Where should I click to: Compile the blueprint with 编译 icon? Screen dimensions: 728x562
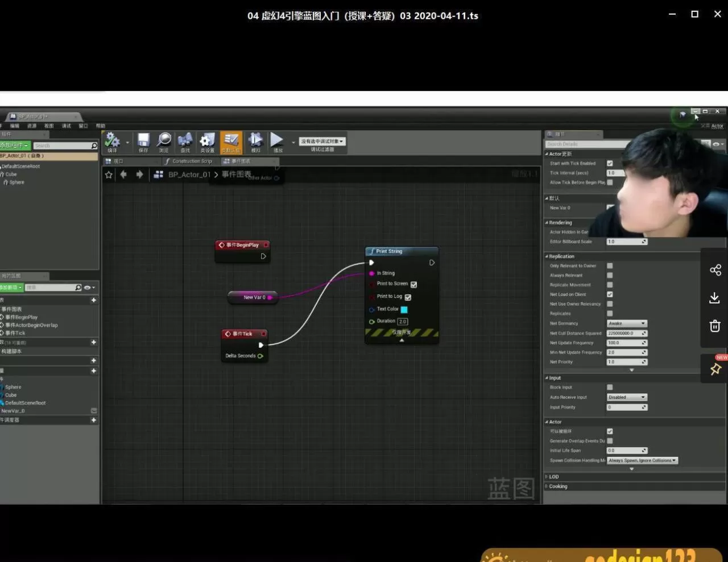pyautogui.click(x=114, y=141)
